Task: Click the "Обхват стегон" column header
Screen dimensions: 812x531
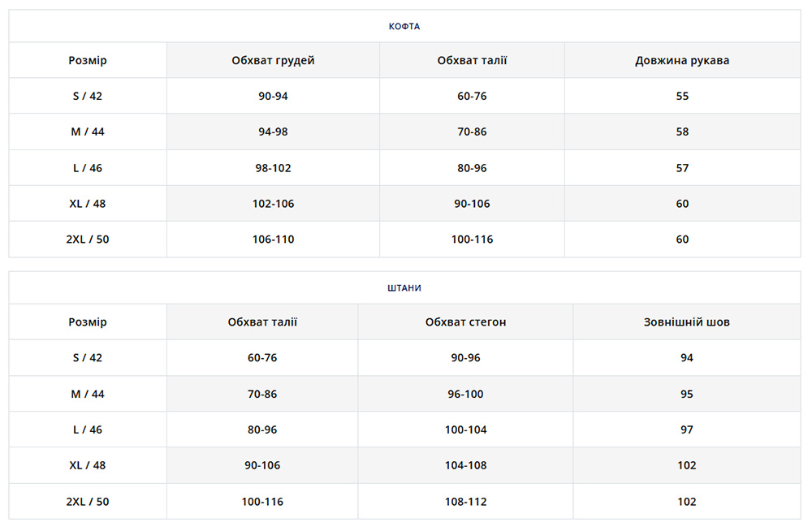Action: coord(465,322)
